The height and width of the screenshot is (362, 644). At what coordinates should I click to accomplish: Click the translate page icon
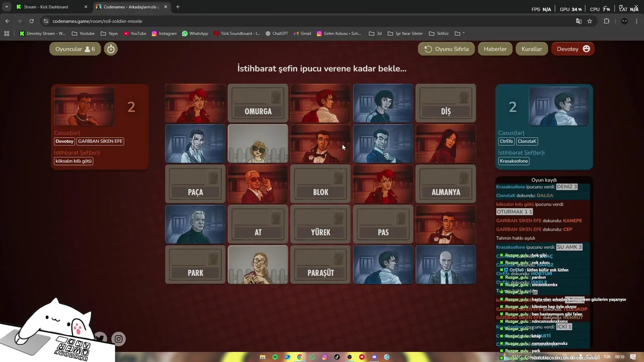click(x=579, y=21)
